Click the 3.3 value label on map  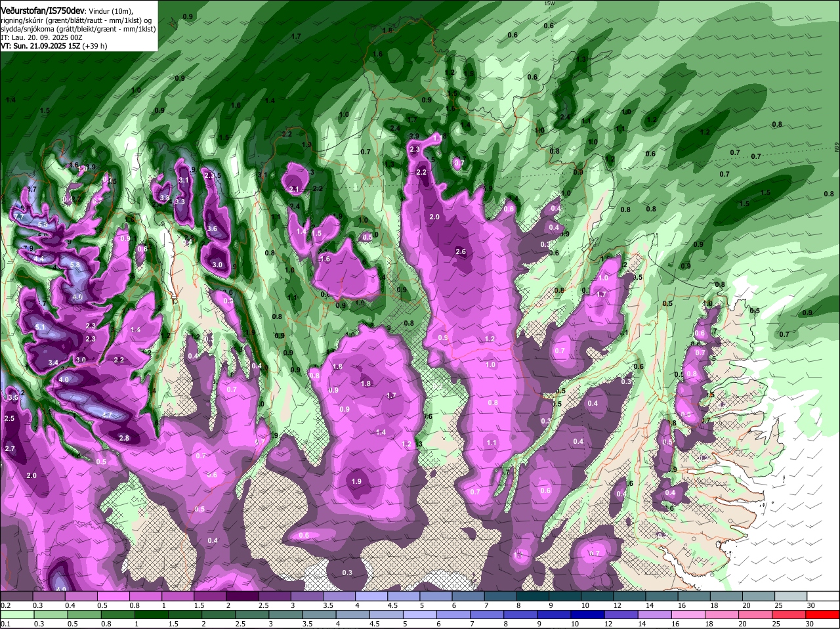click(180, 202)
